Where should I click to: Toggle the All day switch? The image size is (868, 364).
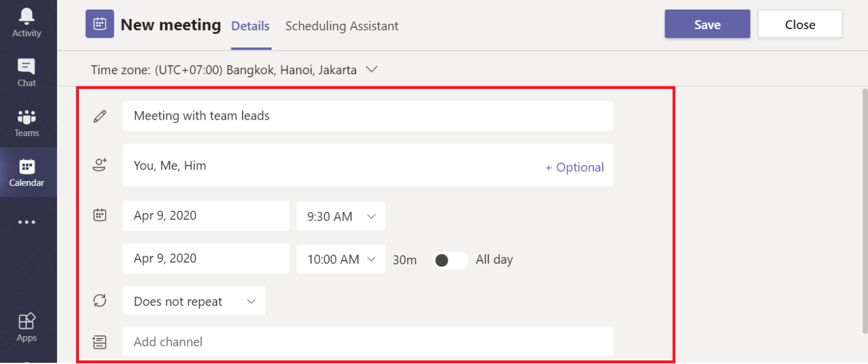point(450,260)
